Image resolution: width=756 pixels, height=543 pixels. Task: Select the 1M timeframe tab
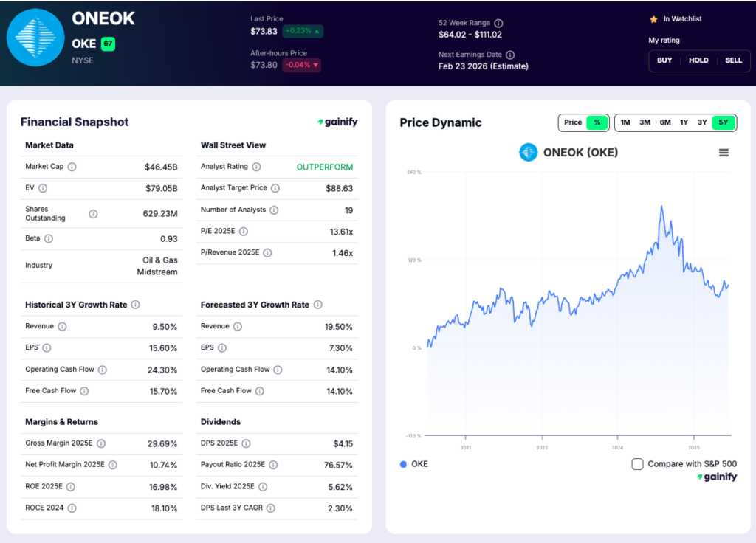pos(625,122)
